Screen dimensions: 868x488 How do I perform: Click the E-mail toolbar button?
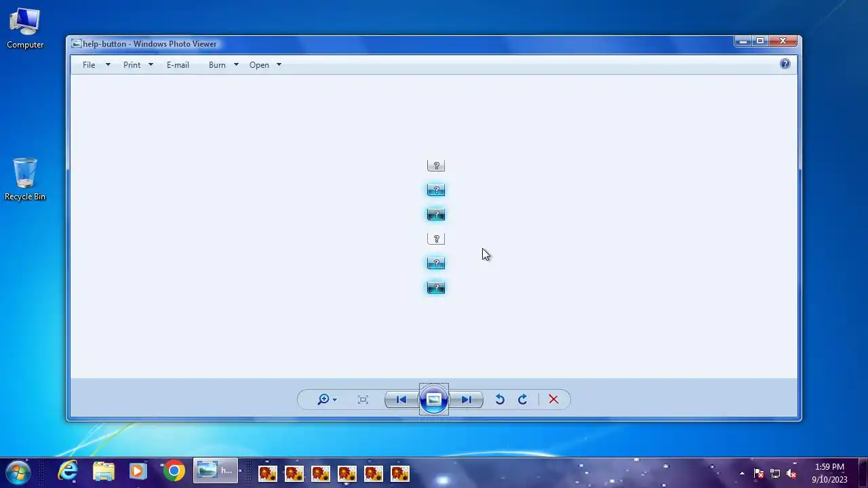coord(178,65)
